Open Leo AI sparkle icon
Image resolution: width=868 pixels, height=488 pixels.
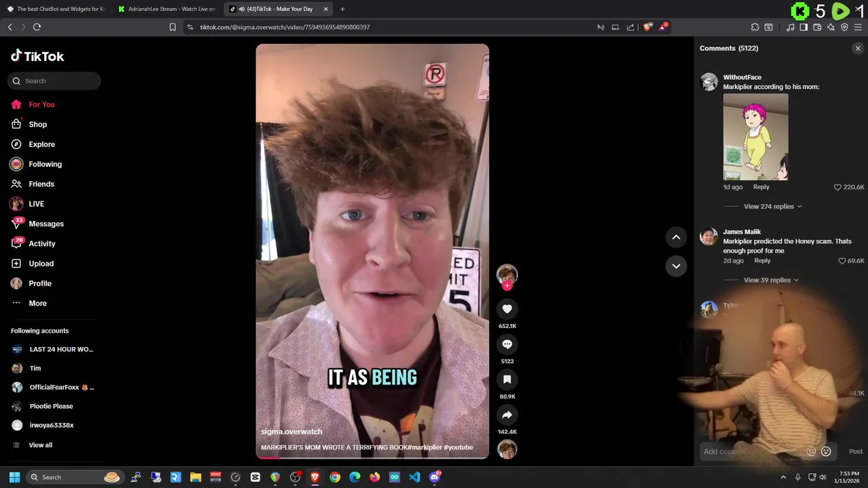(831, 27)
